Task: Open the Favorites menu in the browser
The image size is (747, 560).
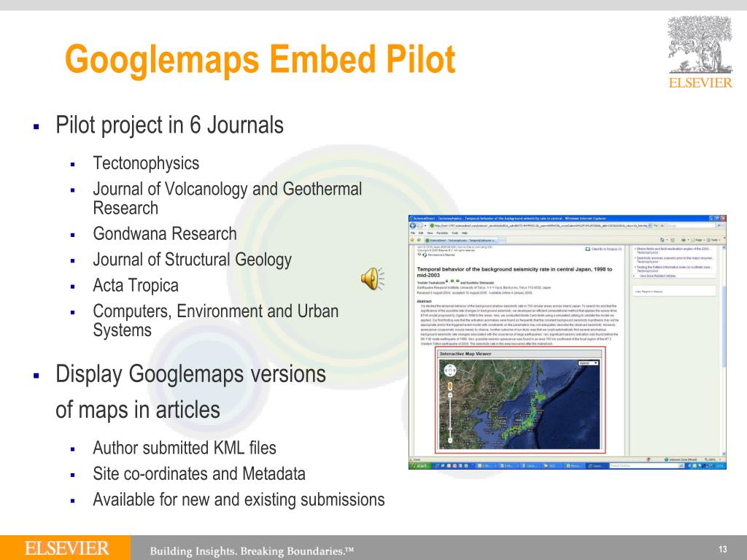Action: (442, 233)
